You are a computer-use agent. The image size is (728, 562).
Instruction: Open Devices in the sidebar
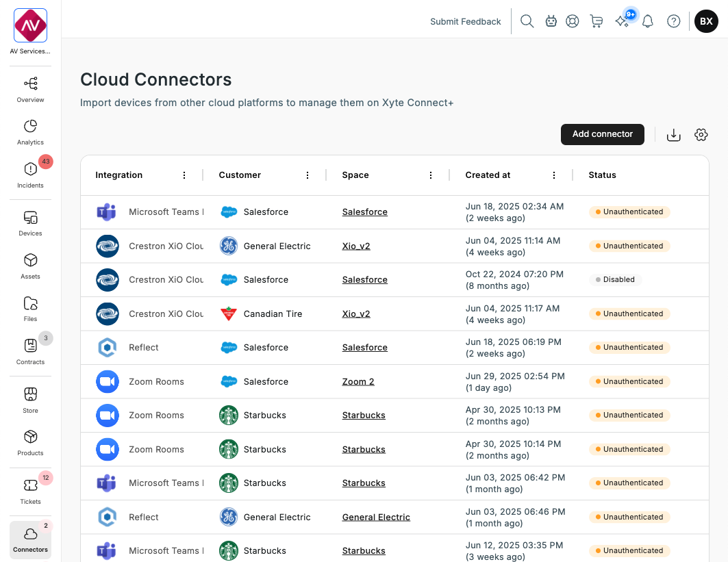point(30,223)
